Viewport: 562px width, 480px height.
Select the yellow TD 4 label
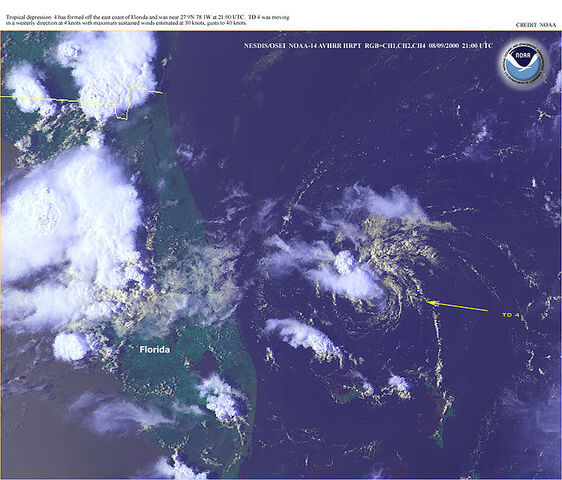click(511, 315)
